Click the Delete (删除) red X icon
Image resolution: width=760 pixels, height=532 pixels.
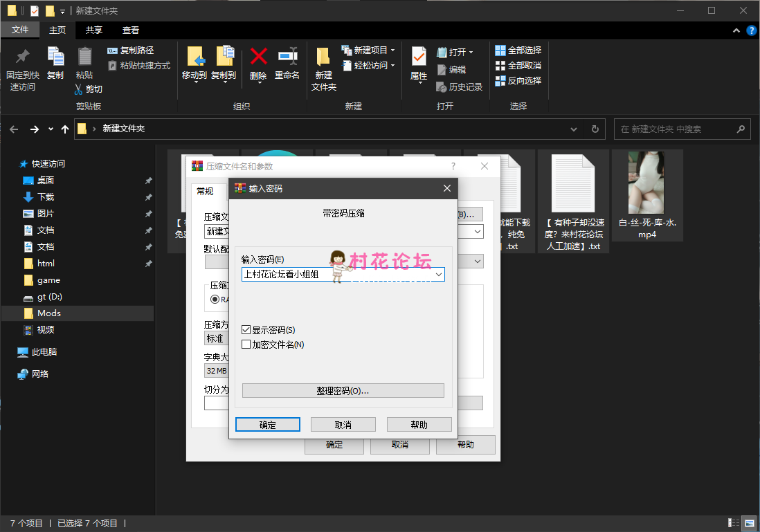pyautogui.click(x=258, y=57)
